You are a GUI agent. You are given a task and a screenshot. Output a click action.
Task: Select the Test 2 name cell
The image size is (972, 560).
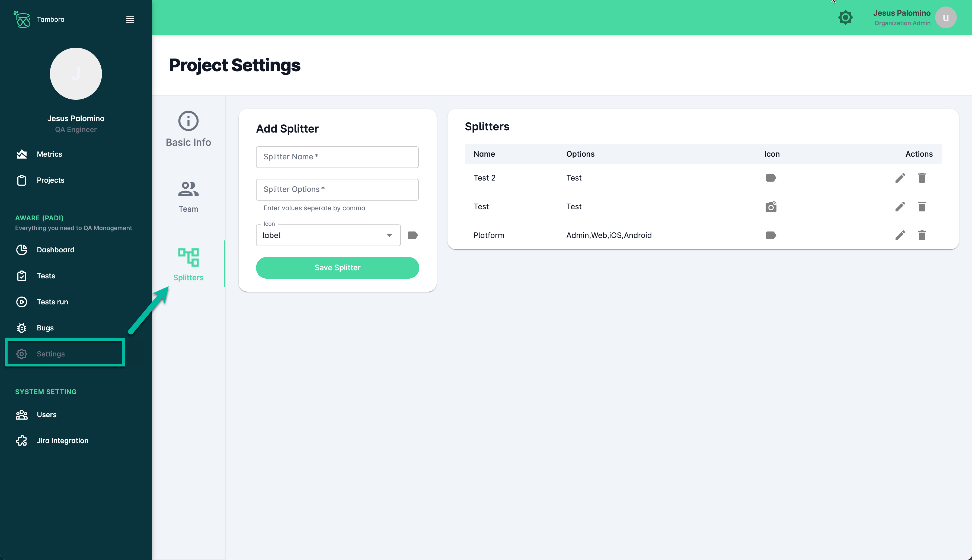484,178
